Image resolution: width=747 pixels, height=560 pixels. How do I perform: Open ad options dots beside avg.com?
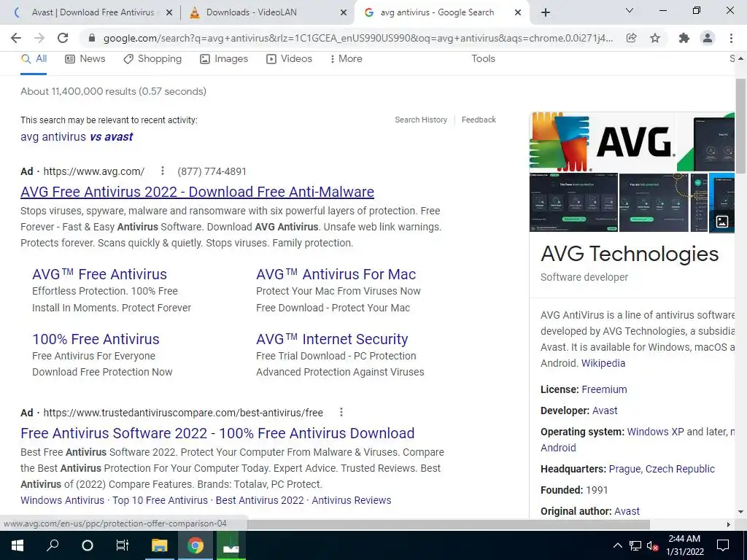pyautogui.click(x=163, y=171)
